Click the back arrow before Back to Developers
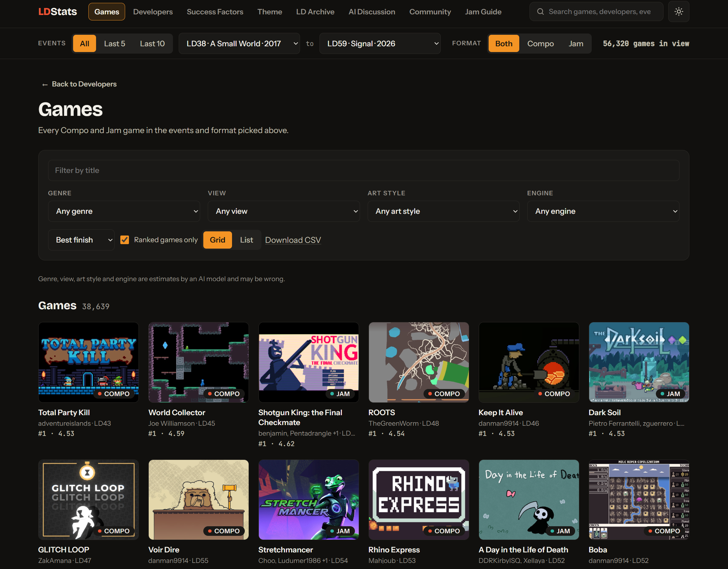The image size is (728, 569). point(45,84)
